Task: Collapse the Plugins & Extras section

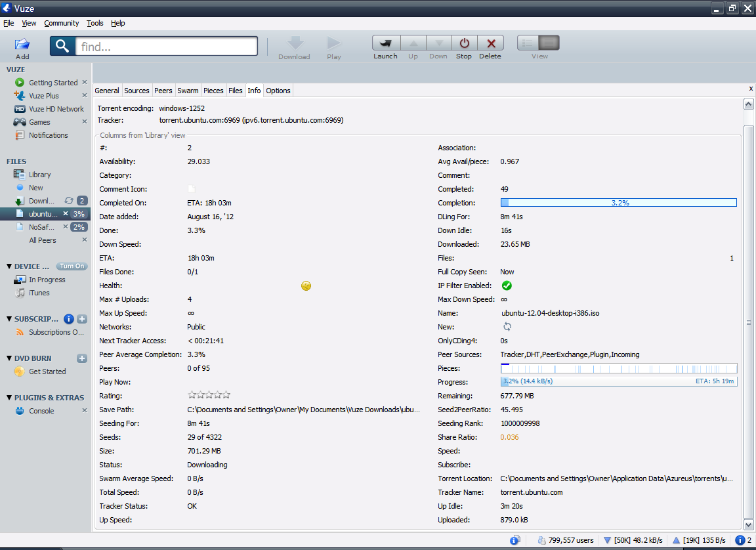Action: tap(9, 398)
